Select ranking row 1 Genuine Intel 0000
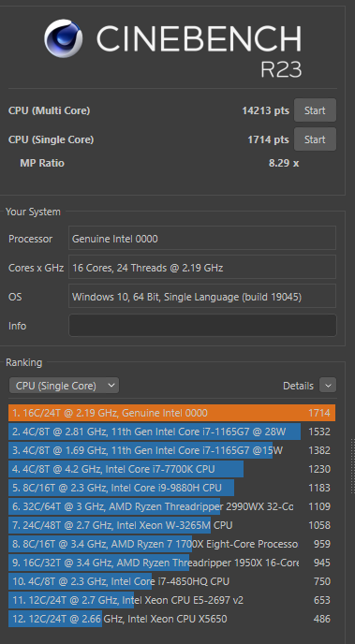This screenshot has height=644, width=355. (x=171, y=413)
